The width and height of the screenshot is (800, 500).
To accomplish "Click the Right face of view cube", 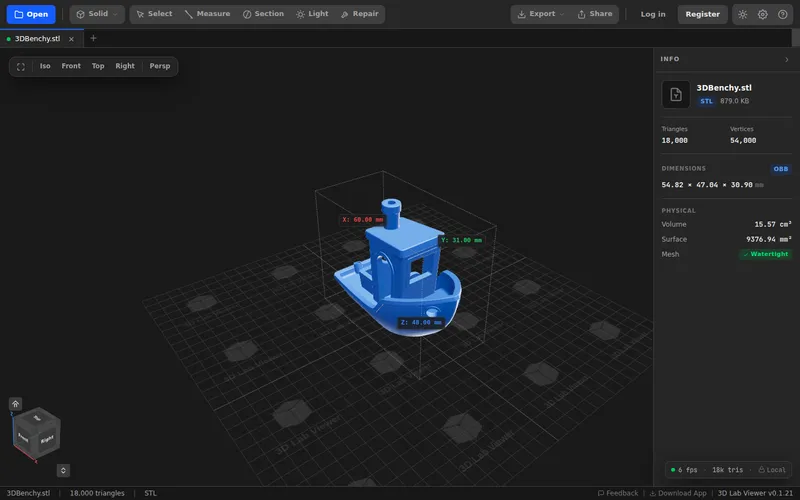I will pyautogui.click(x=47, y=439).
